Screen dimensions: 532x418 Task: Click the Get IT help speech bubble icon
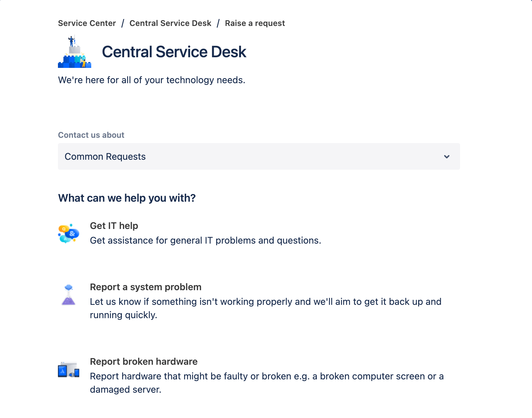coord(68,233)
